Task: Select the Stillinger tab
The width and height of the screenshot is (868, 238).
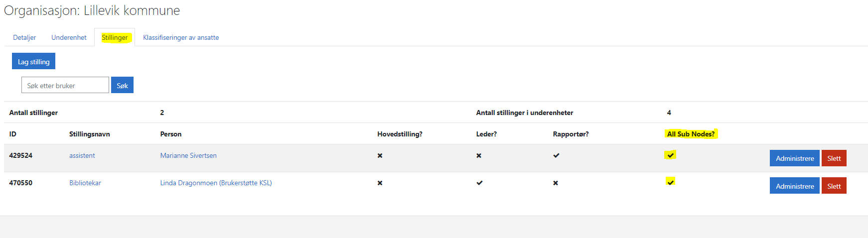Action: coord(115,37)
